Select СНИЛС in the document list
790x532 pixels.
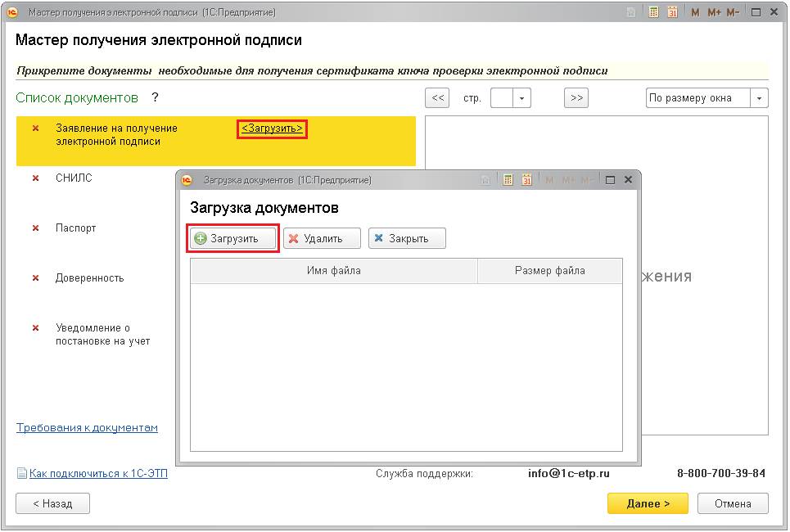(x=74, y=178)
